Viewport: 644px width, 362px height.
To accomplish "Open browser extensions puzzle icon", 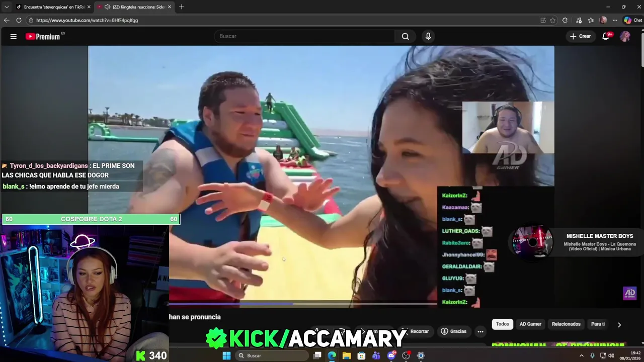I will [x=565, y=20].
